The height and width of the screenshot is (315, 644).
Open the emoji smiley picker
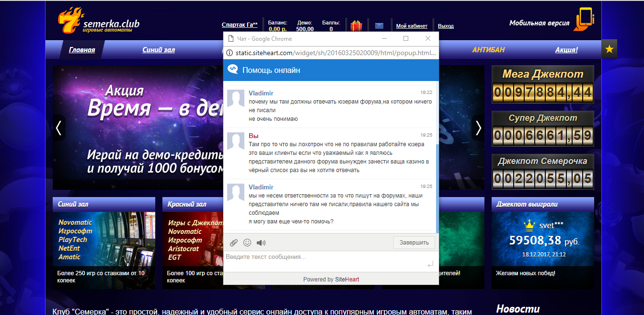(247, 243)
